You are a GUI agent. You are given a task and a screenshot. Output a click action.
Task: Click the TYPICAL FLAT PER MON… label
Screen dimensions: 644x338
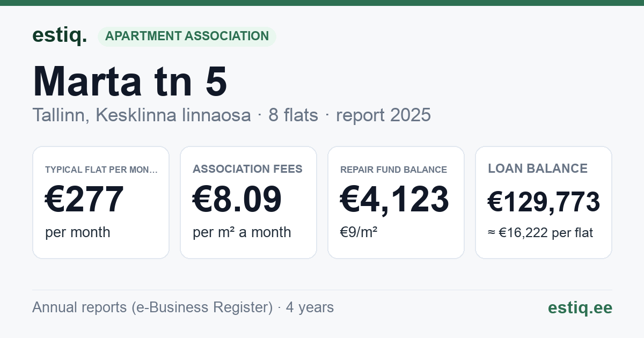101,170
